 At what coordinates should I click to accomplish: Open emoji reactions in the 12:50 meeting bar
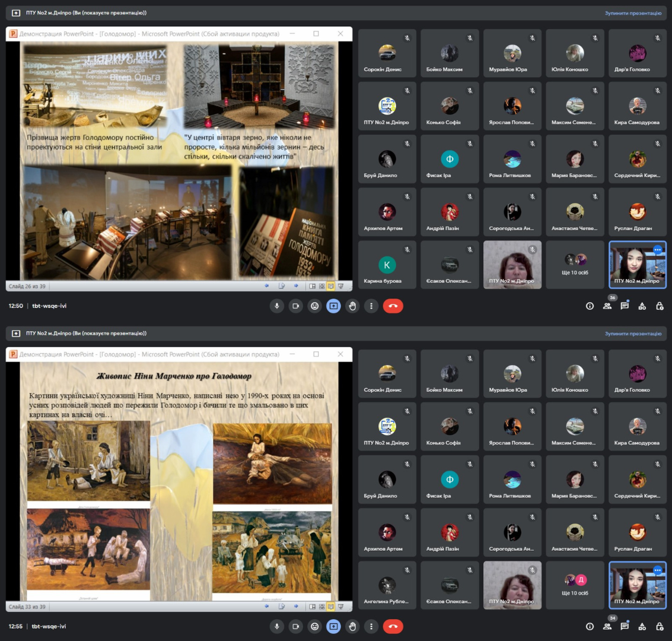coord(314,306)
